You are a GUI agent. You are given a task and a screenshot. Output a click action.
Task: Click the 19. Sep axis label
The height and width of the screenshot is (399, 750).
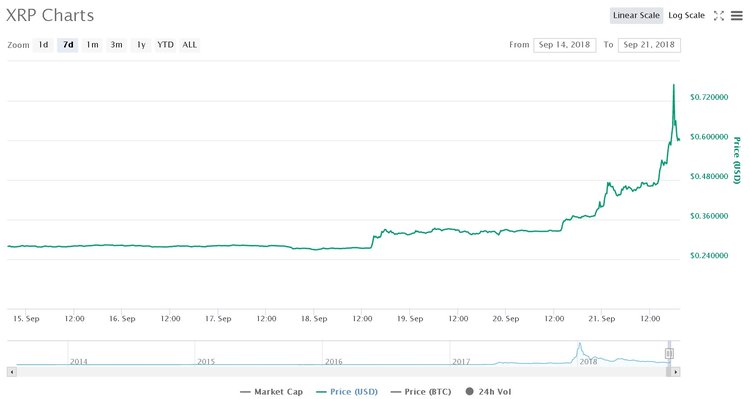pyautogui.click(x=410, y=319)
